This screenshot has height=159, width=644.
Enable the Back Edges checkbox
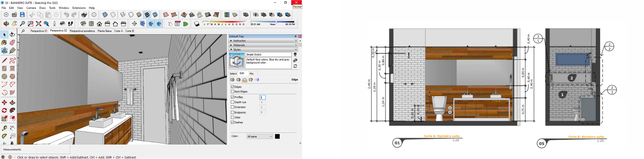[232, 91]
